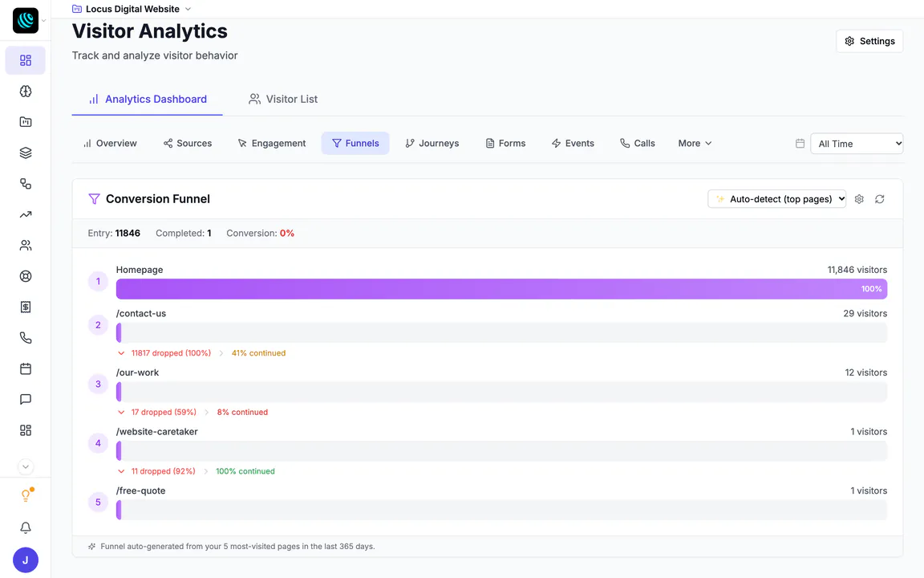The image size is (924, 578).
Task: Click step number 5 badge
Action: point(98,502)
